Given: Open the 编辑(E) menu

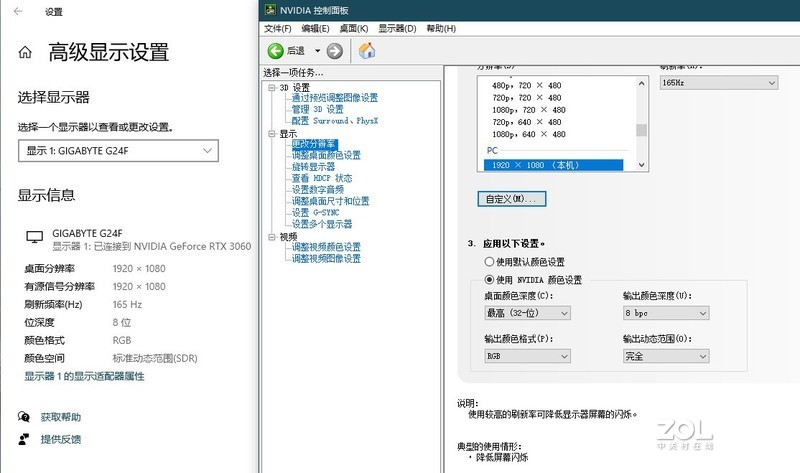Looking at the screenshot, I should click(315, 29).
